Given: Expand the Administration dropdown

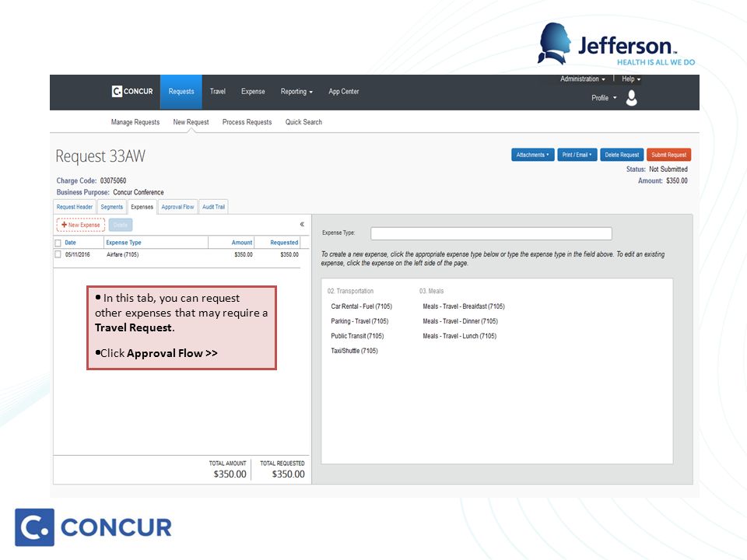Looking at the screenshot, I should click(583, 79).
